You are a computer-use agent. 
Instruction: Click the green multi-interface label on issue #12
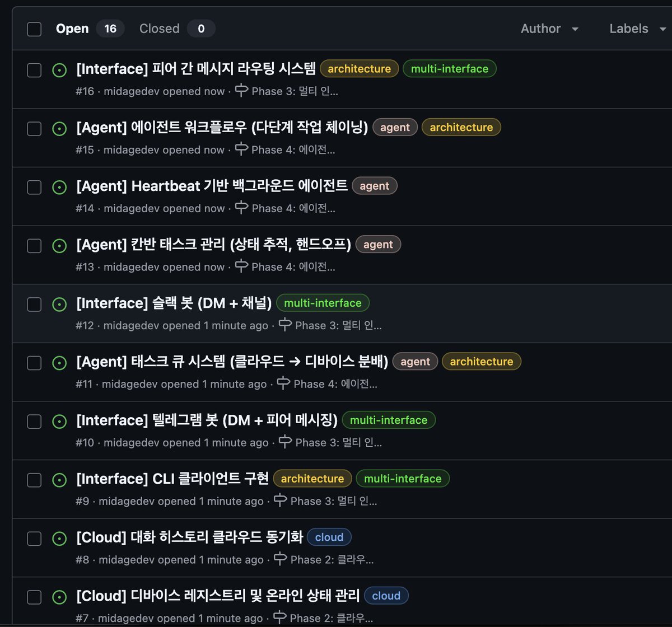click(323, 303)
